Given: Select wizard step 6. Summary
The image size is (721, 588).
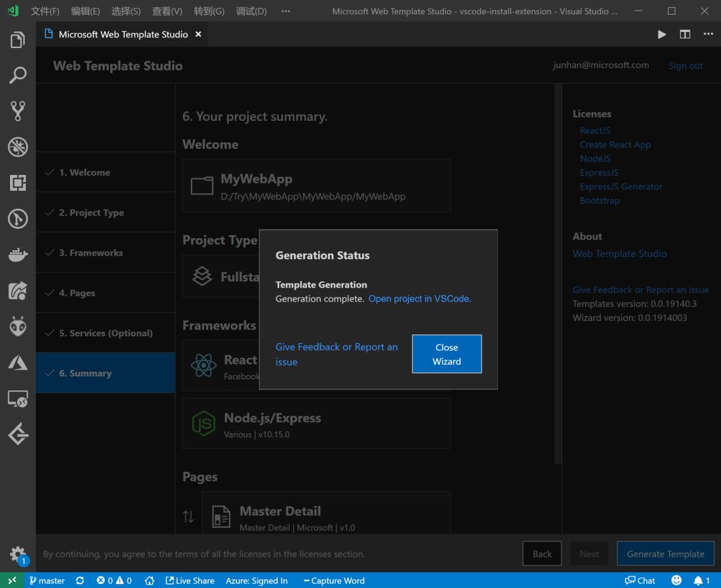Looking at the screenshot, I should (x=105, y=373).
